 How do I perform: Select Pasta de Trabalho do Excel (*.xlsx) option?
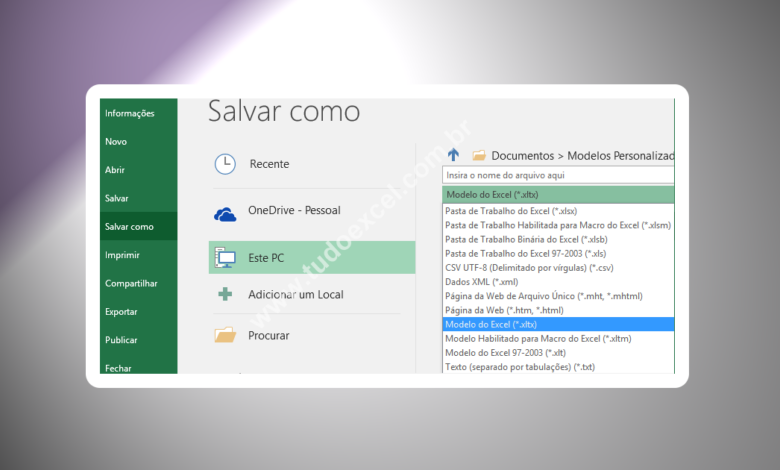coord(511,211)
